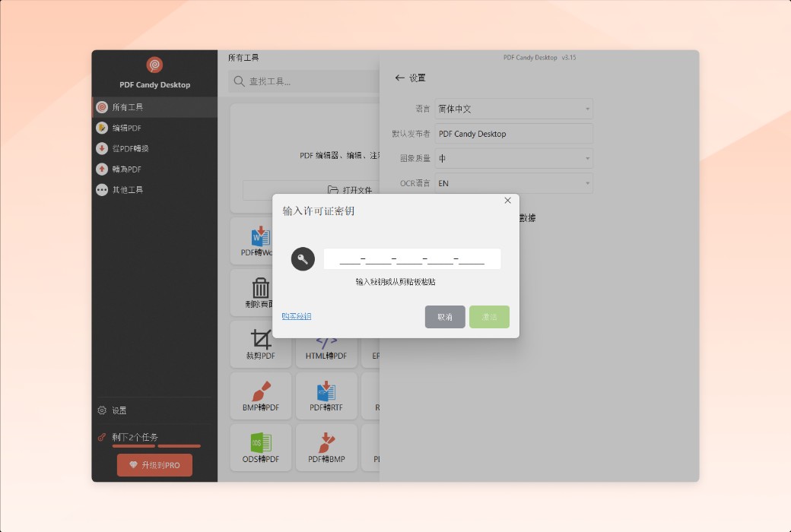Open the PDF轉BMP tool icon
Image resolution: width=791 pixels, height=532 pixels.
[326, 442]
